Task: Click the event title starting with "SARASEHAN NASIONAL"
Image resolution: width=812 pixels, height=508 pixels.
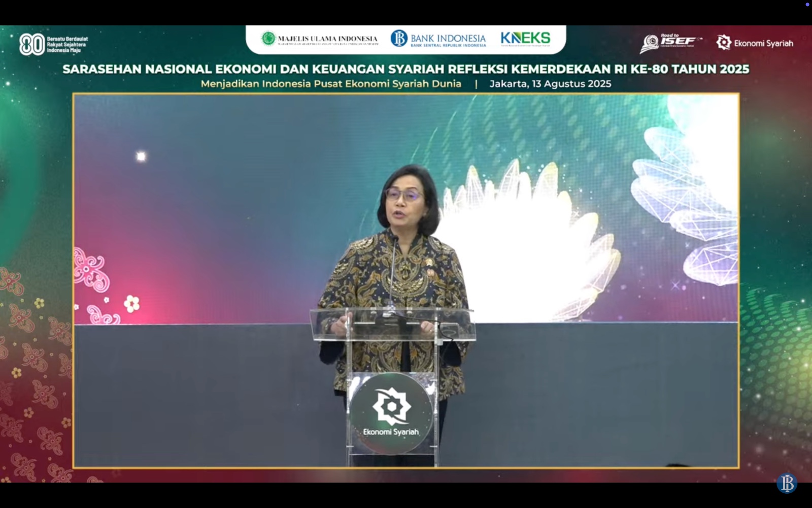Action: pyautogui.click(x=405, y=69)
